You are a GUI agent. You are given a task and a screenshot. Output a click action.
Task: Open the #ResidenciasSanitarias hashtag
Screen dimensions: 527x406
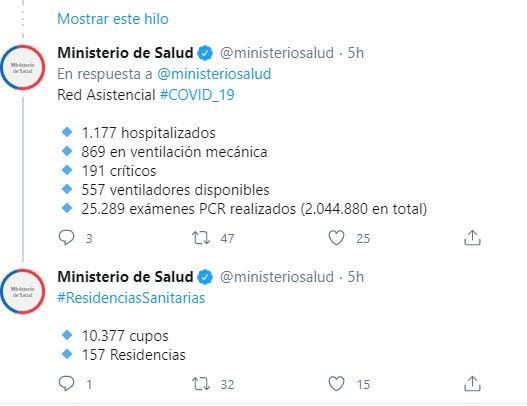[x=131, y=298]
